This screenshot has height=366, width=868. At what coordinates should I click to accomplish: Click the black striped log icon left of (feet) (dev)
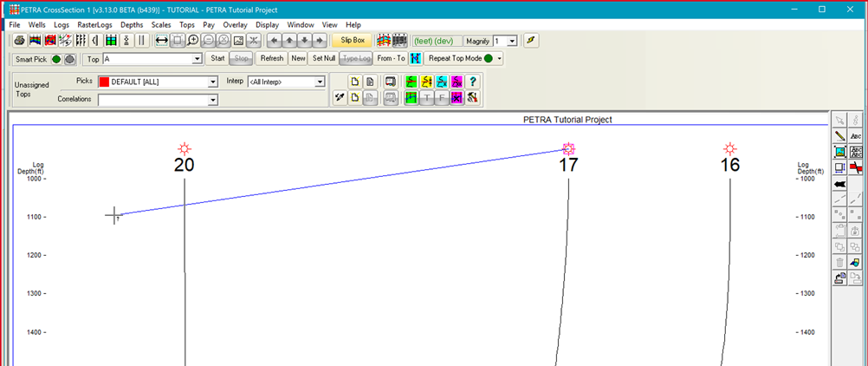click(399, 41)
